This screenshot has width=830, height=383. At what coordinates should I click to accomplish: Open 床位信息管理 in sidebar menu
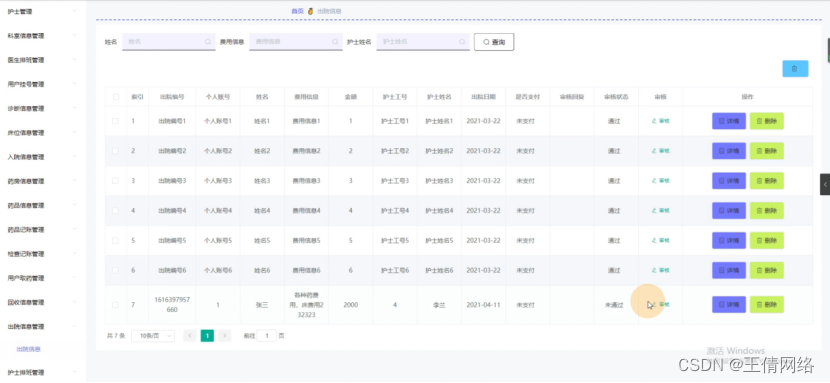pyautogui.click(x=42, y=133)
